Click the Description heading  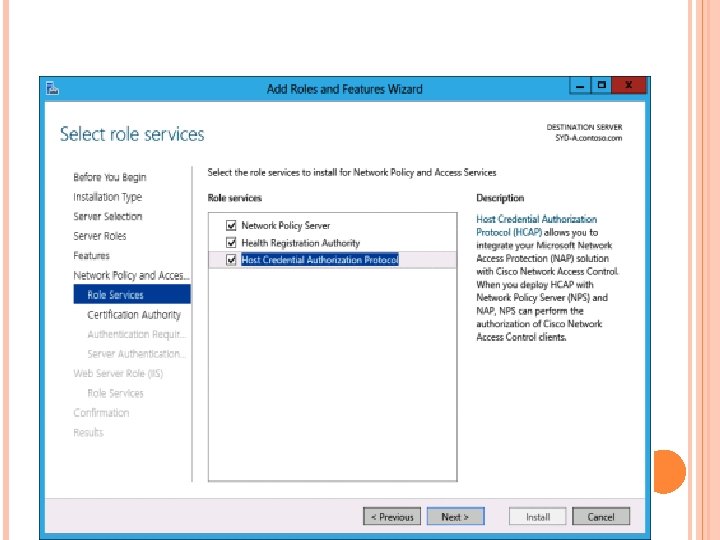pos(500,198)
